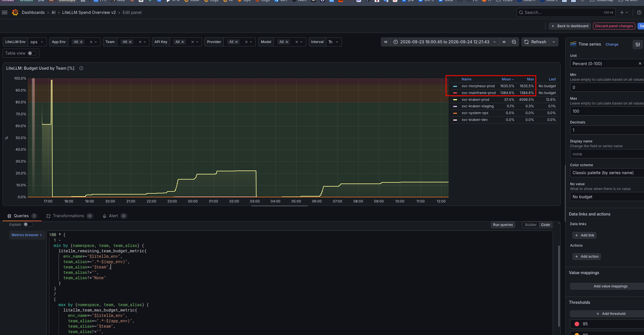Open the main navigation hamburger menu
This screenshot has height=335, width=644.
click(5, 12)
